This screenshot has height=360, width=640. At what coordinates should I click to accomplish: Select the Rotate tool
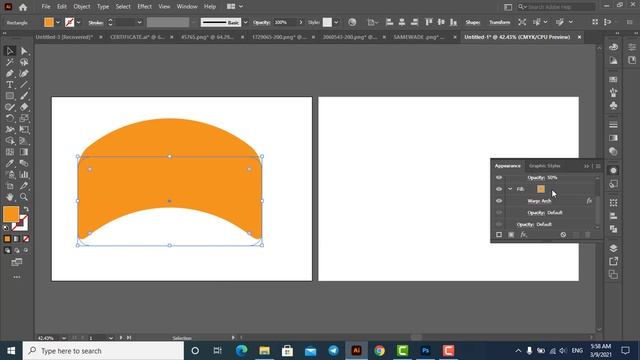10,118
